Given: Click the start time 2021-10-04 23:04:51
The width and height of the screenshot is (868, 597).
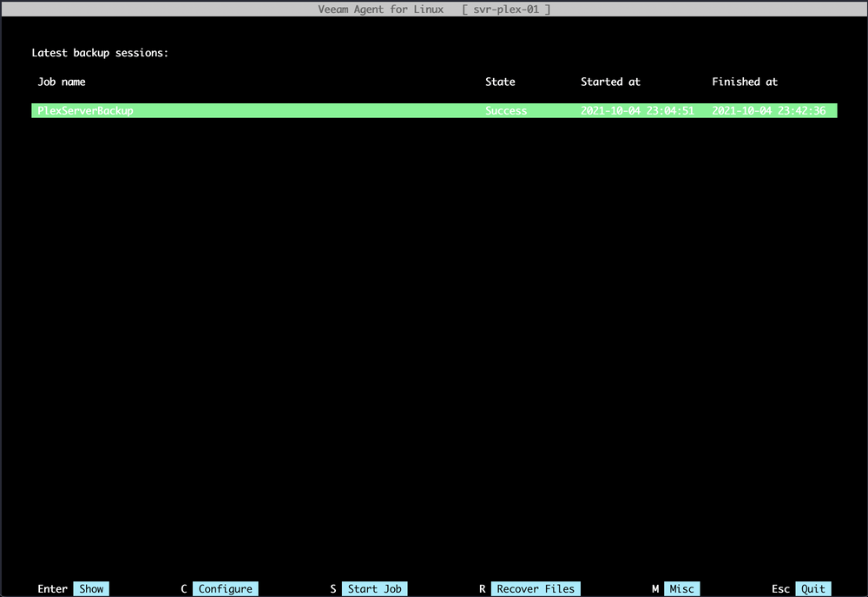Looking at the screenshot, I should tap(637, 111).
